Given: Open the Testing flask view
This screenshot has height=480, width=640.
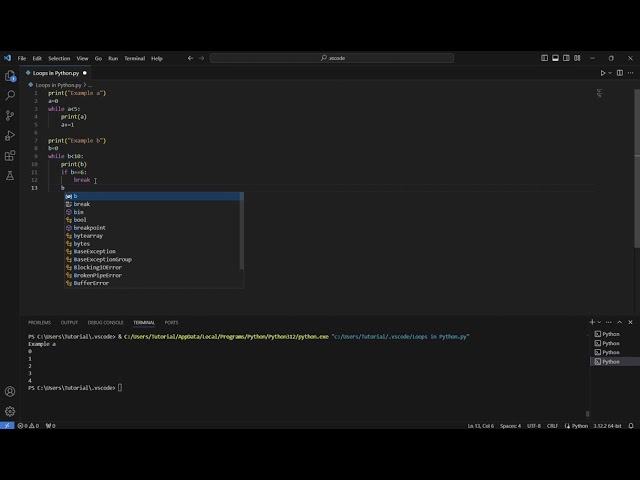Looking at the screenshot, I should pos(10,176).
